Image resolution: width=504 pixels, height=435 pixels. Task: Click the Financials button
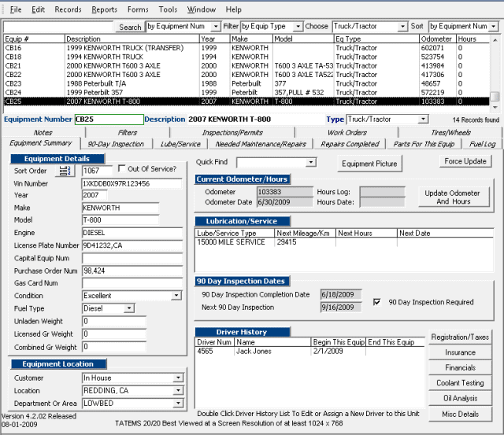click(x=460, y=367)
